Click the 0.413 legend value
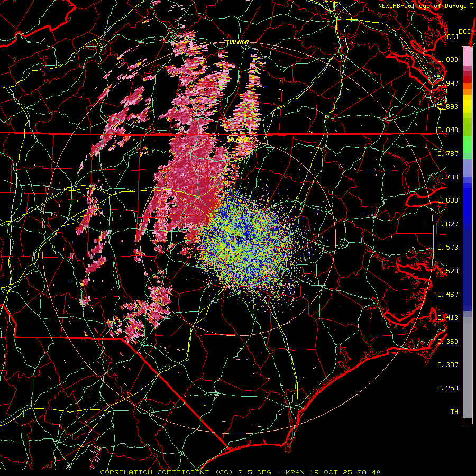The image size is (476, 476). pyautogui.click(x=448, y=318)
